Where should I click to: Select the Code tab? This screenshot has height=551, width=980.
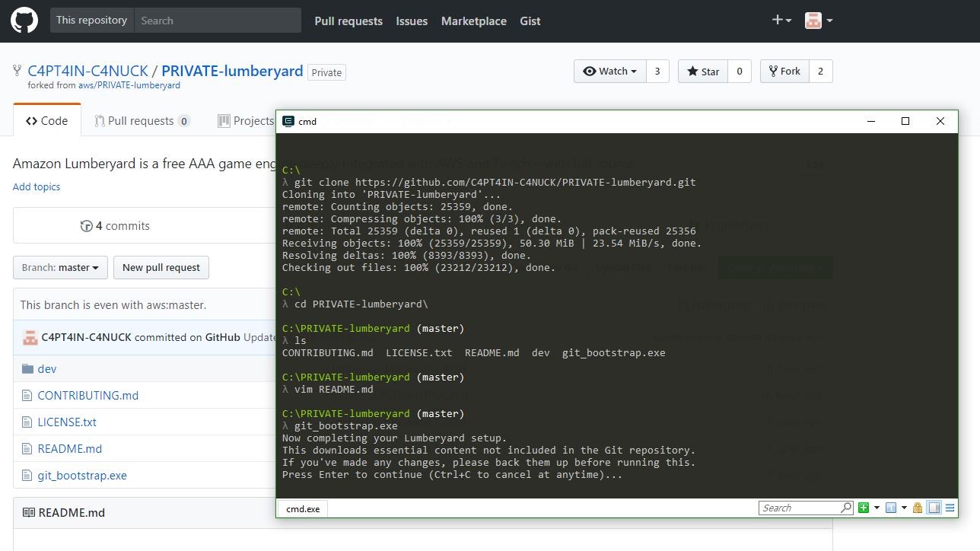pyautogui.click(x=47, y=121)
